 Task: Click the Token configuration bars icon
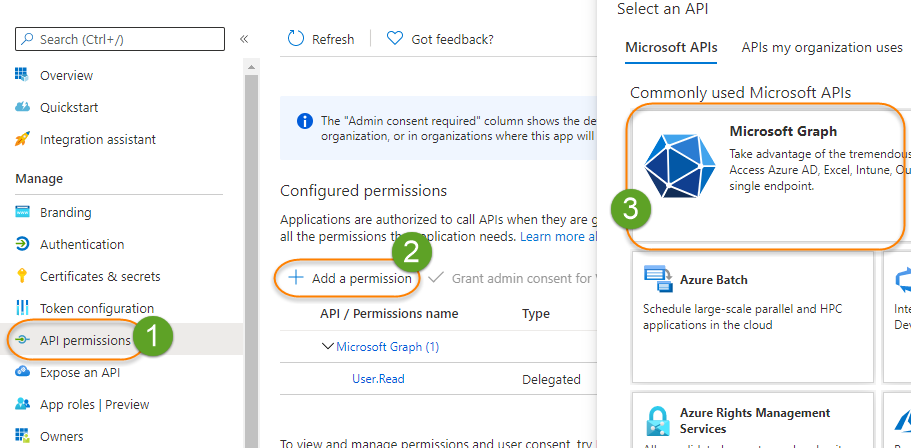22,308
